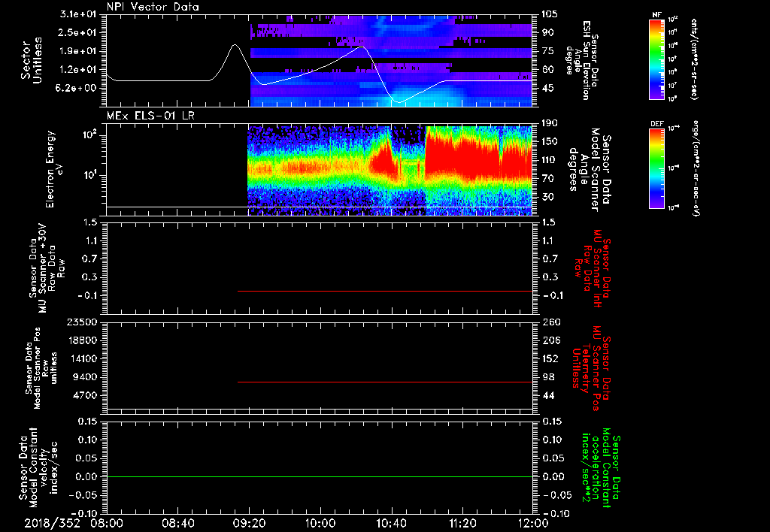
Task: Click the 1.2e+01 sector tick value
Action: point(78,70)
